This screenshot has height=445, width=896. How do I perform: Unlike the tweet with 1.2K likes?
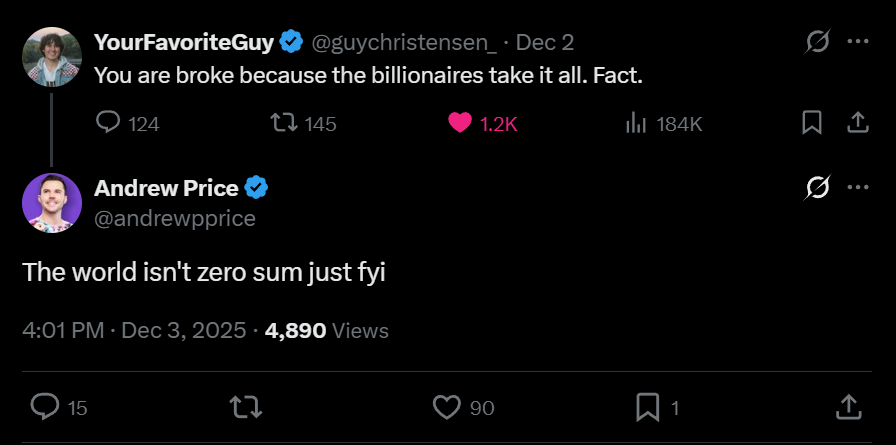[461, 123]
